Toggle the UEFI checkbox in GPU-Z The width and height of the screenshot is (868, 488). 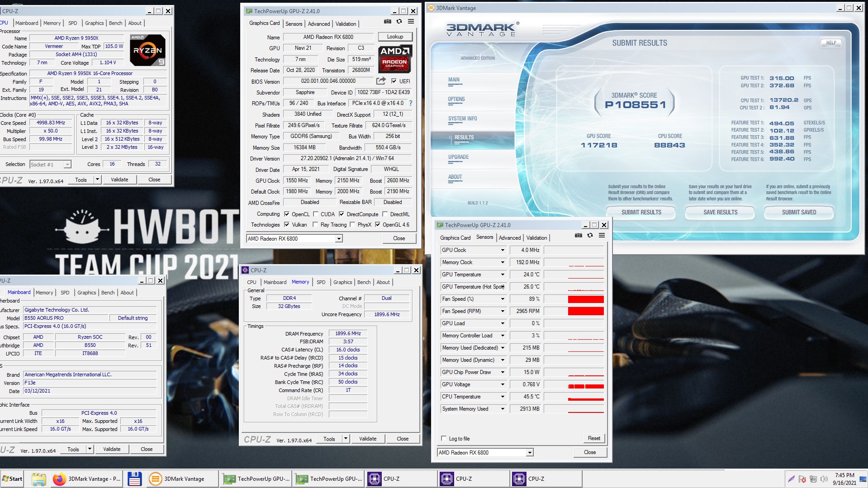tap(394, 81)
